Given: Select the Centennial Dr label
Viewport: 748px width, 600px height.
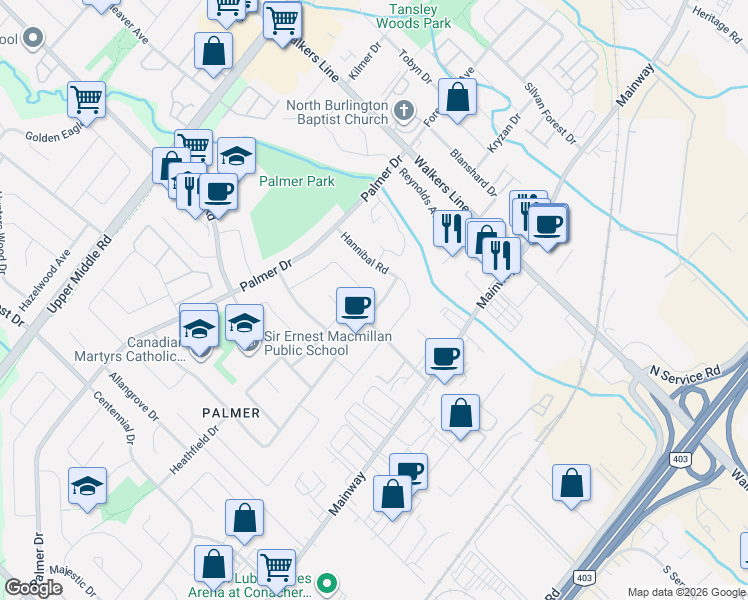Looking at the screenshot, I should [114, 418].
